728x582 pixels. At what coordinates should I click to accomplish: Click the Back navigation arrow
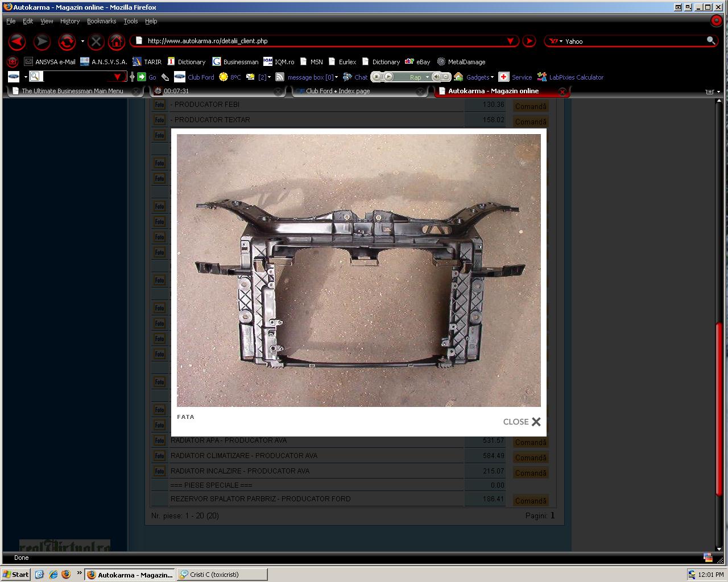17,41
